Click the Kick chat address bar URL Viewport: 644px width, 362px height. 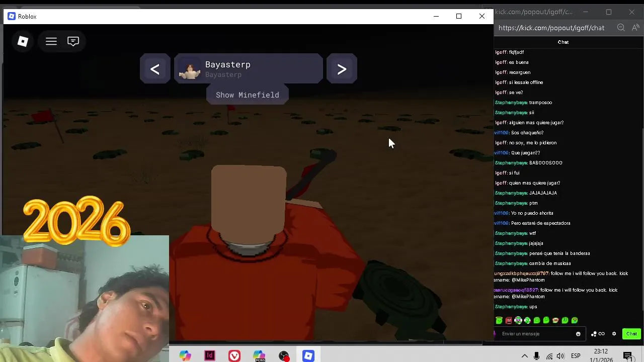coord(551,28)
